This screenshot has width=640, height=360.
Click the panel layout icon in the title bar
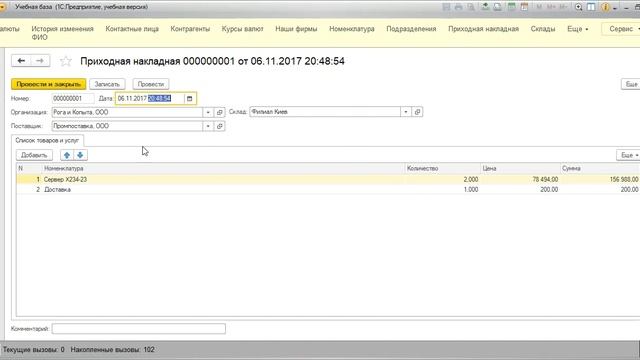tap(591, 7)
